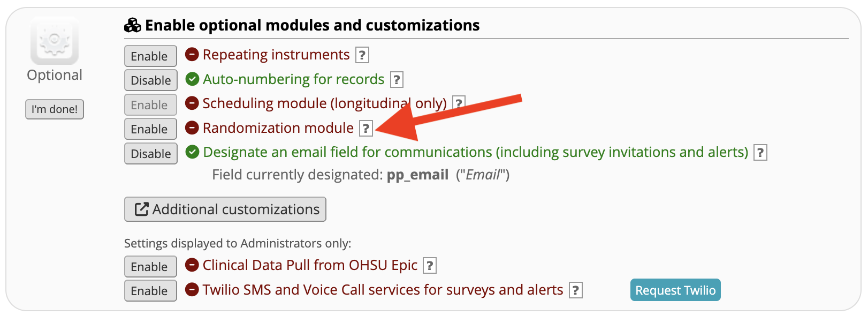Open help for designate email field option
This screenshot has width=868, height=315.
tap(760, 153)
